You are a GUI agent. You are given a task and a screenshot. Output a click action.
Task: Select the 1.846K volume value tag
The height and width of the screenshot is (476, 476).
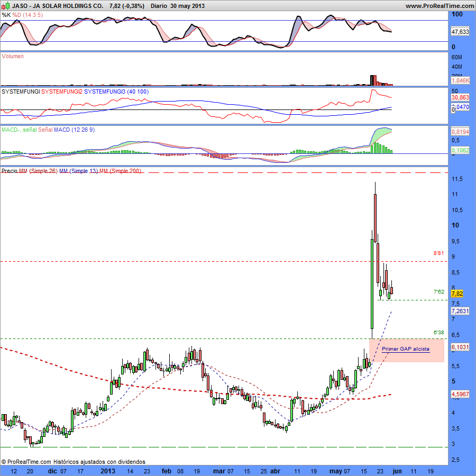pyautogui.click(x=460, y=80)
